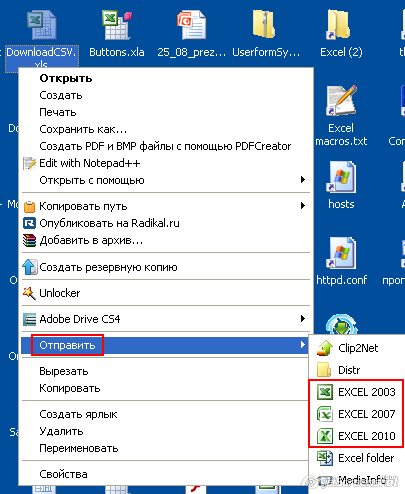Choose Добавить в архив... entry
The image size is (405, 494).
166,240
